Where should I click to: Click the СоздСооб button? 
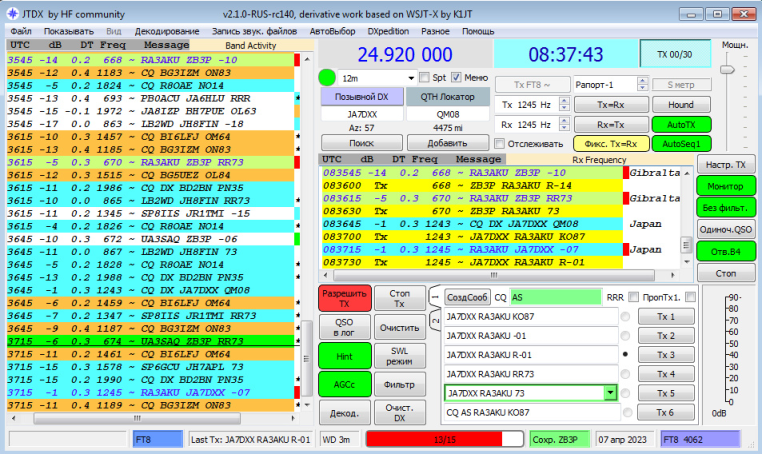tap(467, 297)
